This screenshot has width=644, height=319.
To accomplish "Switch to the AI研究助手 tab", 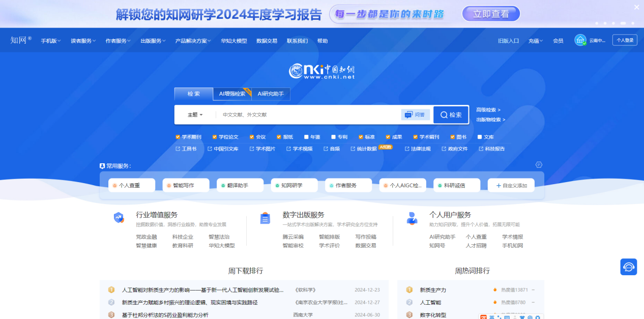I will pos(271,94).
